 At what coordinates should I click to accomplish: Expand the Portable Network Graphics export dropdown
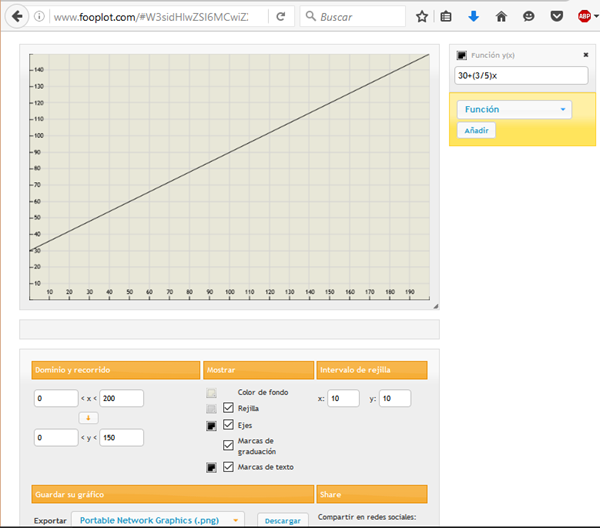click(161, 520)
